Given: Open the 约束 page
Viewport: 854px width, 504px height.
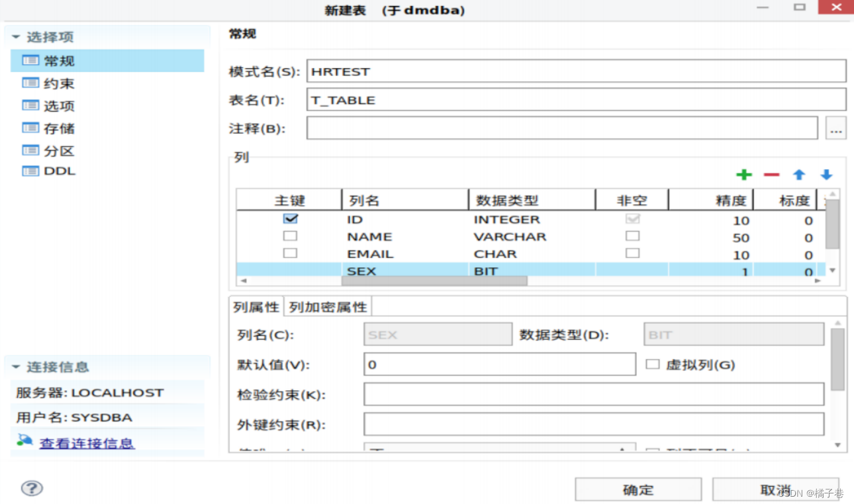Looking at the screenshot, I should (x=59, y=83).
